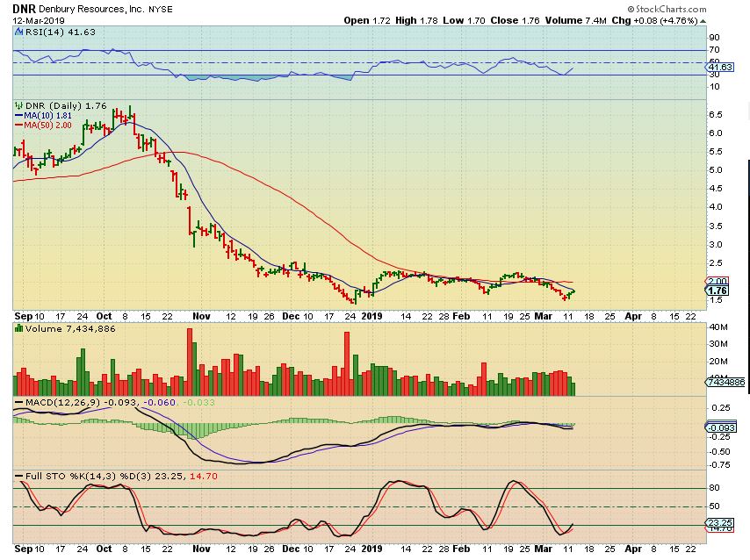Image resolution: width=750 pixels, height=560 pixels.
Task: Click the 2.00 MA(50) axis tag
Action: (717, 281)
